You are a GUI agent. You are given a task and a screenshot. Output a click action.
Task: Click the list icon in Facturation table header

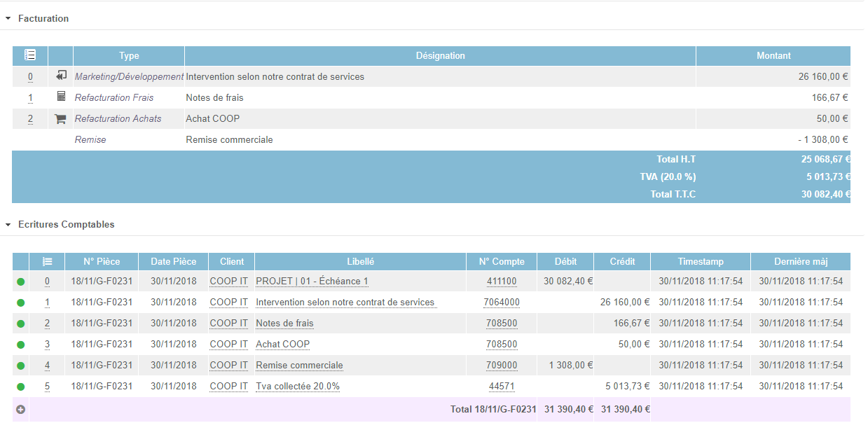pyautogui.click(x=30, y=55)
